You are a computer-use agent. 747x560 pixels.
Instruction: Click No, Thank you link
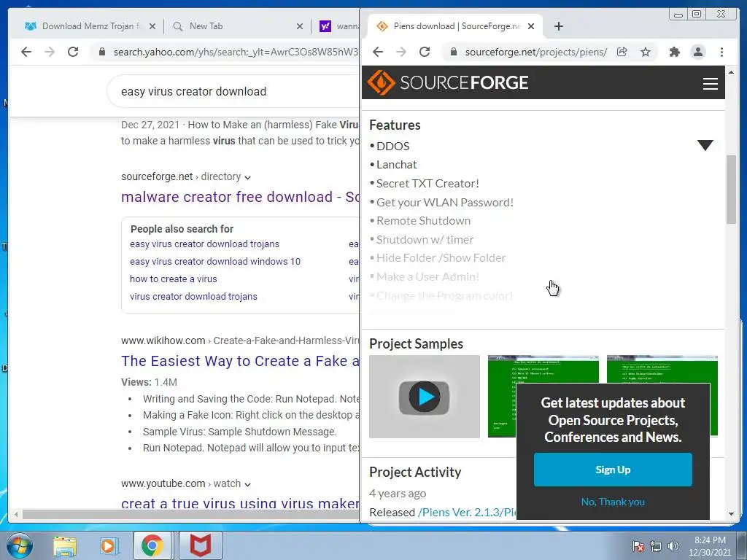coord(613,502)
